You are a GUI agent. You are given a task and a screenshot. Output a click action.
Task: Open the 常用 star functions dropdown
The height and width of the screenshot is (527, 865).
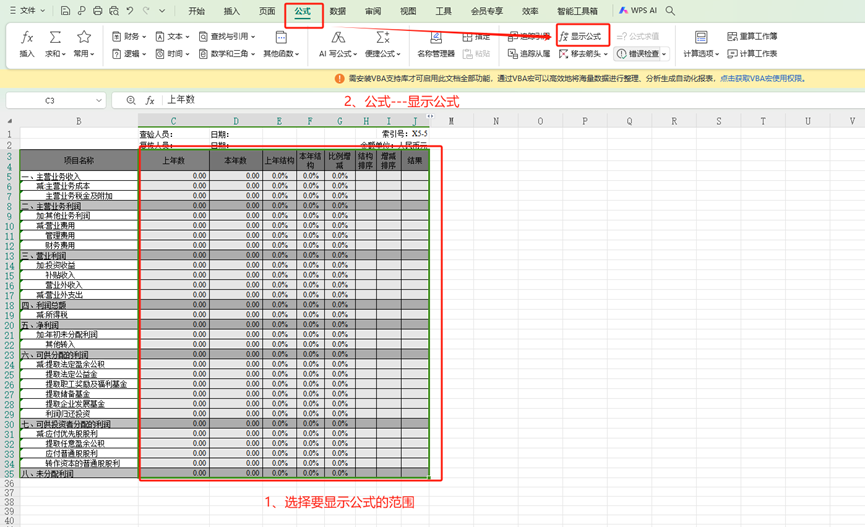pos(84,44)
